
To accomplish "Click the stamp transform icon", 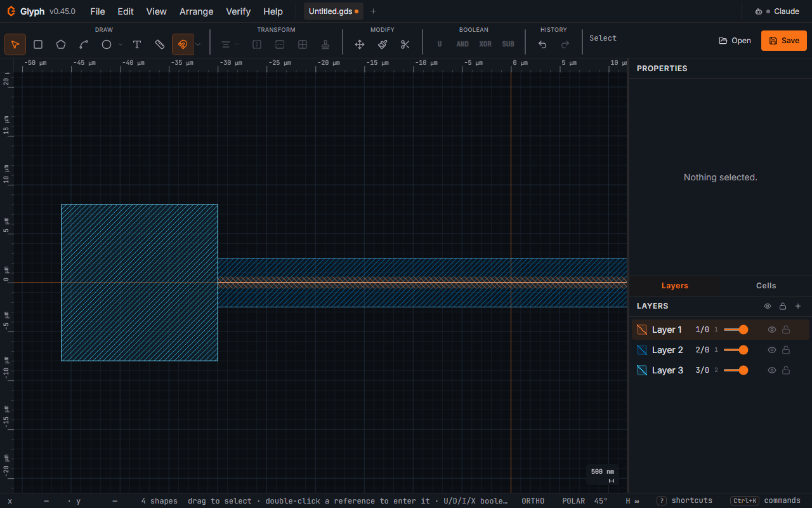I will coord(325,44).
